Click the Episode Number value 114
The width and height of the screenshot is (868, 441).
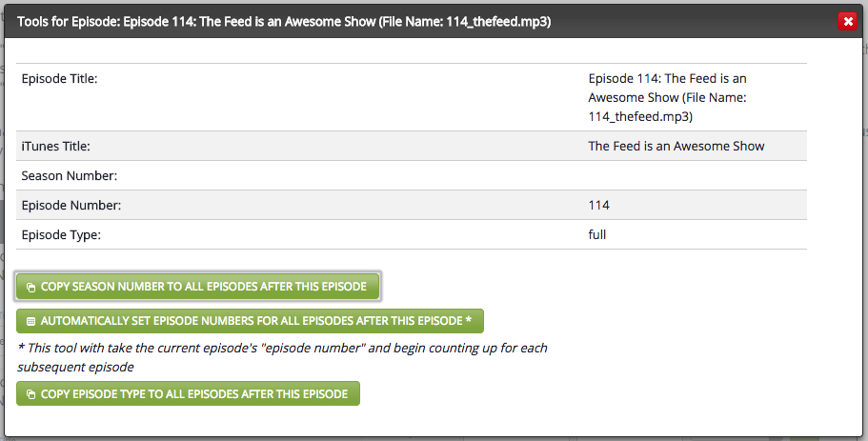click(x=598, y=206)
